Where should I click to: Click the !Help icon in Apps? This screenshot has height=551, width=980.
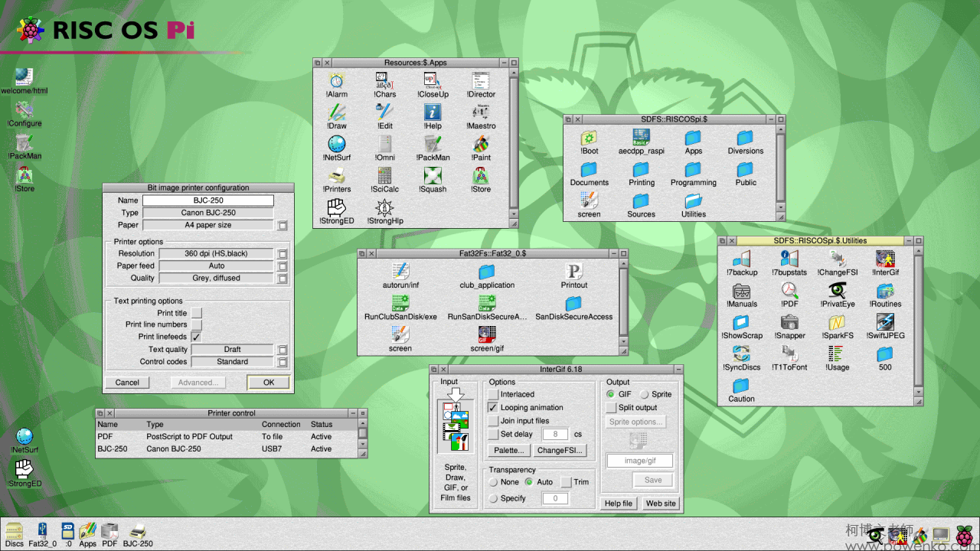coord(433,116)
